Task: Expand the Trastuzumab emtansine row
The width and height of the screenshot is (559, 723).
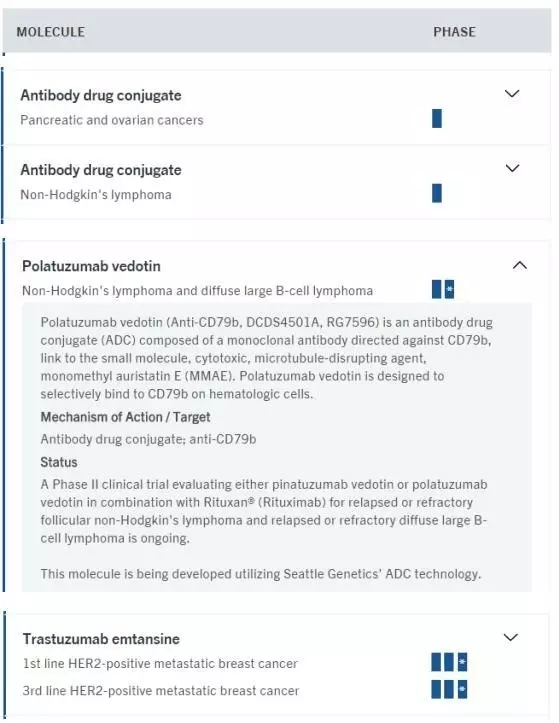Action: click(x=511, y=637)
